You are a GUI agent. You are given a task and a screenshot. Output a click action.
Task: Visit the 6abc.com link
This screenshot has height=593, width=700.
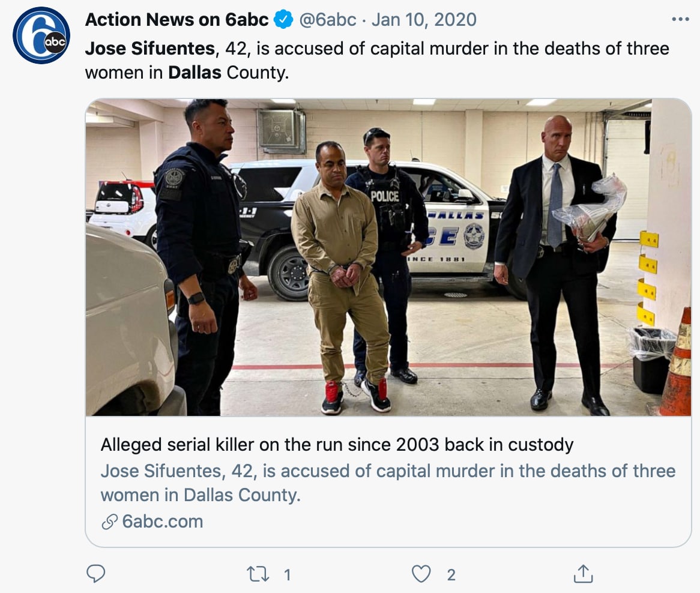tap(162, 522)
